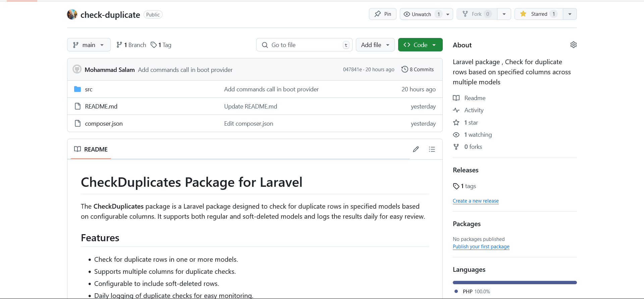The image size is (644, 299).
Task: Open the green Code dropdown
Action: [420, 45]
